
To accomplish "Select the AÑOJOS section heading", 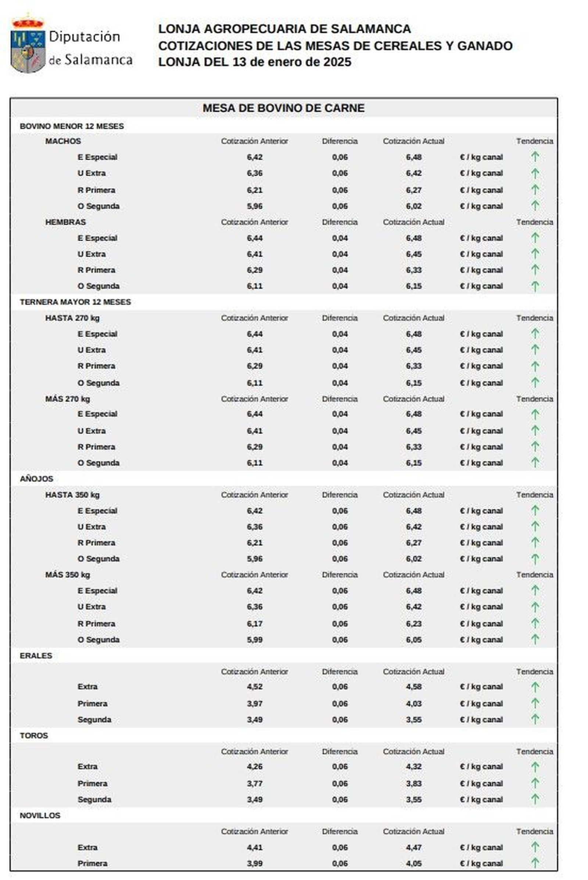I will (x=36, y=479).
